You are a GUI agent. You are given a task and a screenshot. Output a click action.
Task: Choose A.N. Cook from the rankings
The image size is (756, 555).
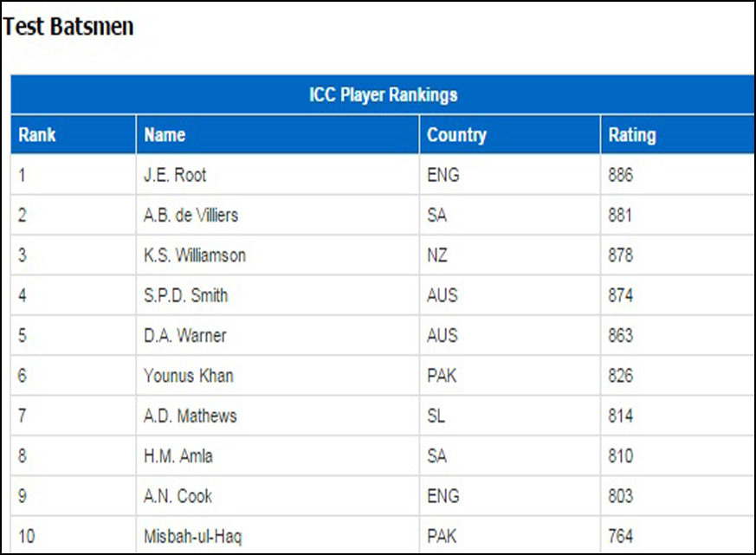[178, 496]
